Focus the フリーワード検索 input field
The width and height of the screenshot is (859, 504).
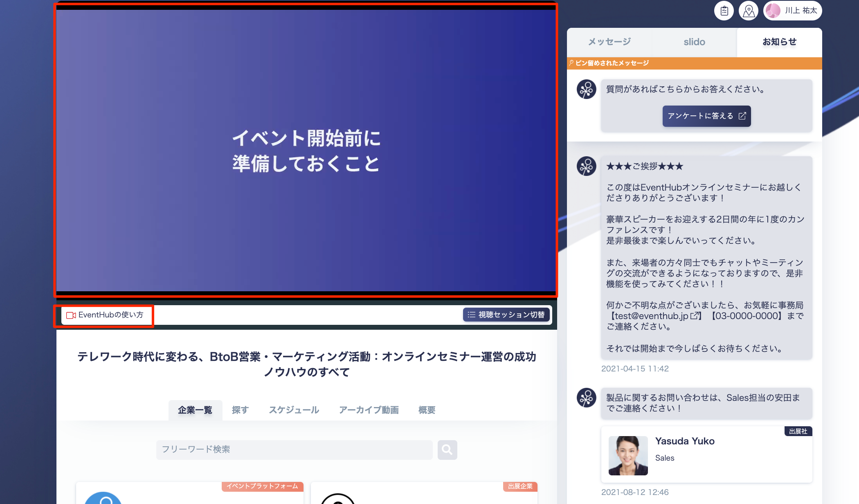pyautogui.click(x=295, y=450)
